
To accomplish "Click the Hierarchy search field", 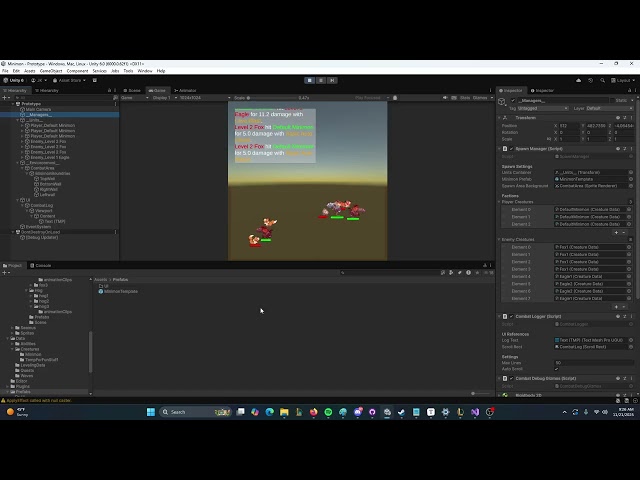I will pyautogui.click(x=63, y=98).
